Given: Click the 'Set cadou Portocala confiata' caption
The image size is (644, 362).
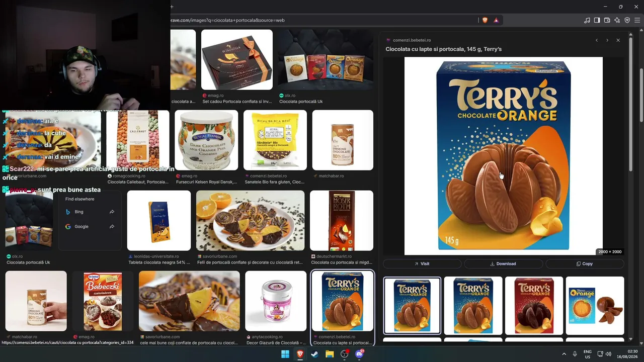Looking at the screenshot, I should [x=237, y=102].
